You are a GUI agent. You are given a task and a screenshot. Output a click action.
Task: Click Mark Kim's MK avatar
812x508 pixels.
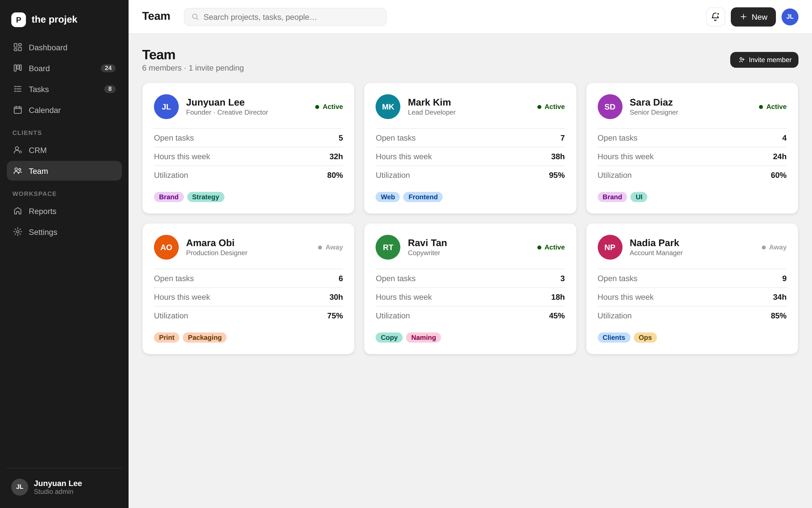coord(388,106)
